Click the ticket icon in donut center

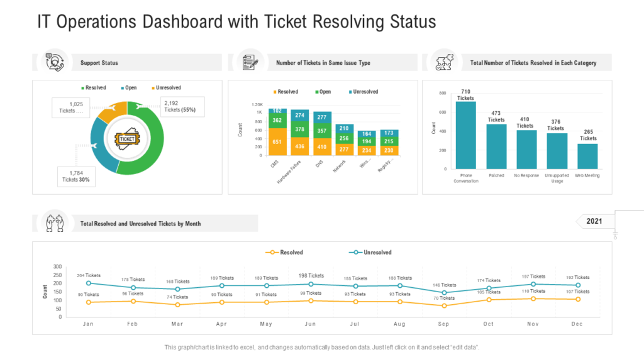click(x=127, y=138)
